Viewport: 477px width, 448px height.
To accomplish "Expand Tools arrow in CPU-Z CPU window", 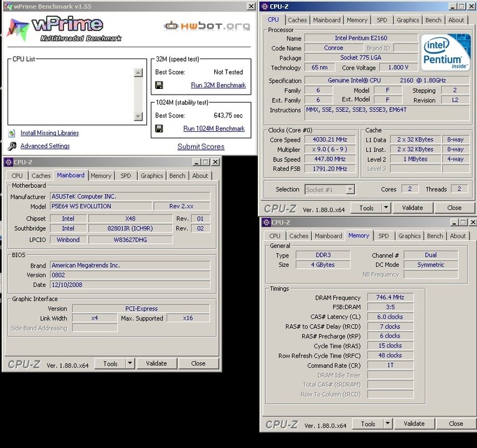I will (x=386, y=208).
